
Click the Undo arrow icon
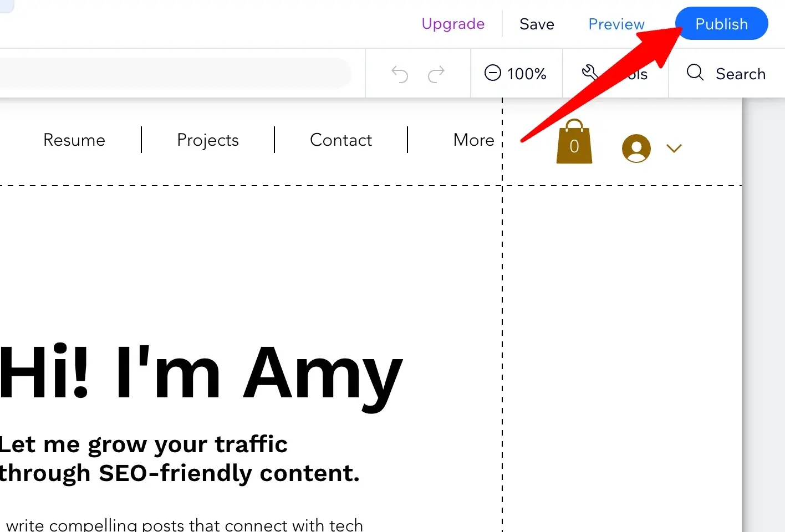399,74
